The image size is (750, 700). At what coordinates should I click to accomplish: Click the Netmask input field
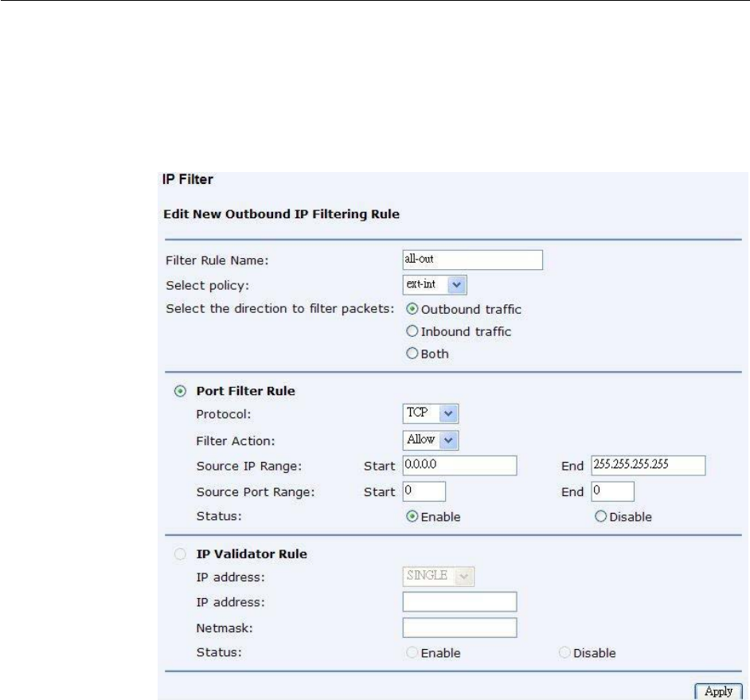click(459, 628)
